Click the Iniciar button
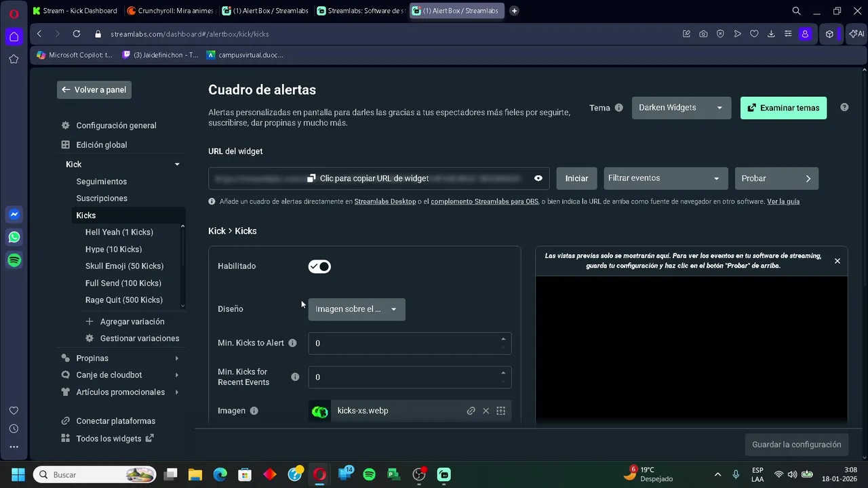868x488 pixels. (x=576, y=178)
